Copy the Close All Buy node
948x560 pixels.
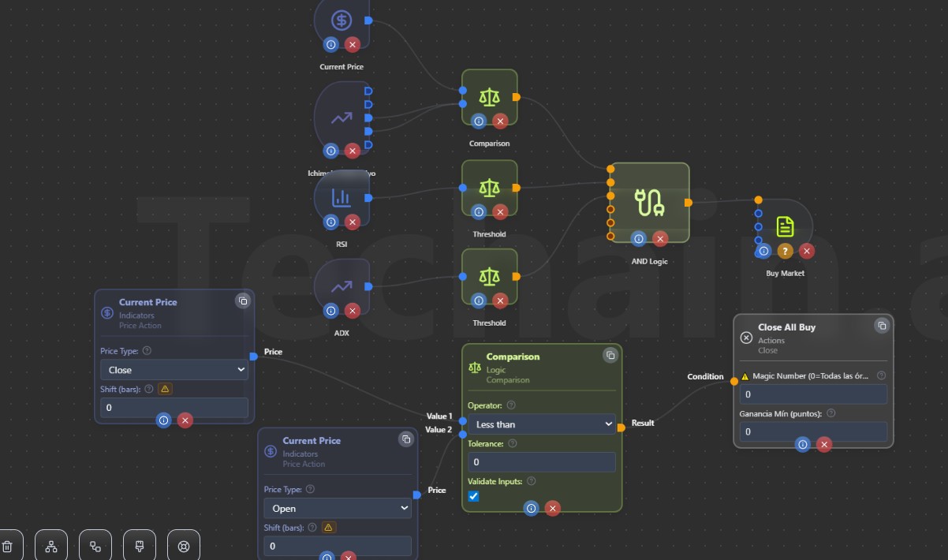pos(882,326)
